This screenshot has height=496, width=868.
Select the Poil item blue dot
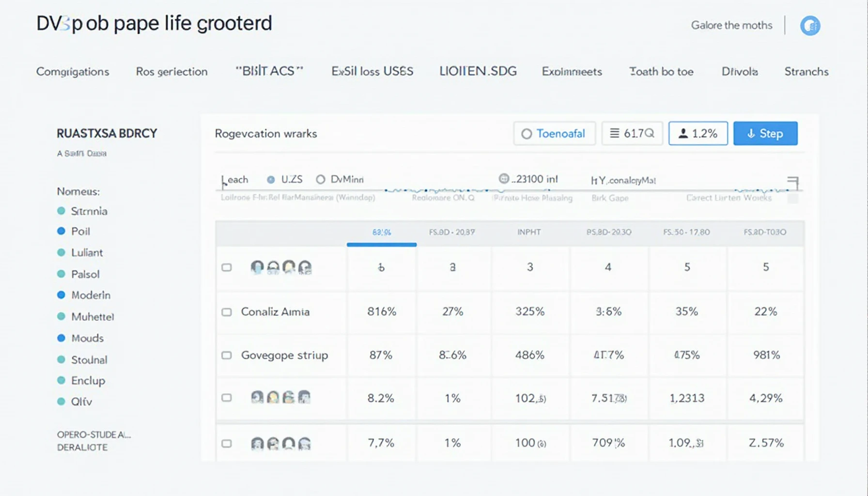point(61,231)
